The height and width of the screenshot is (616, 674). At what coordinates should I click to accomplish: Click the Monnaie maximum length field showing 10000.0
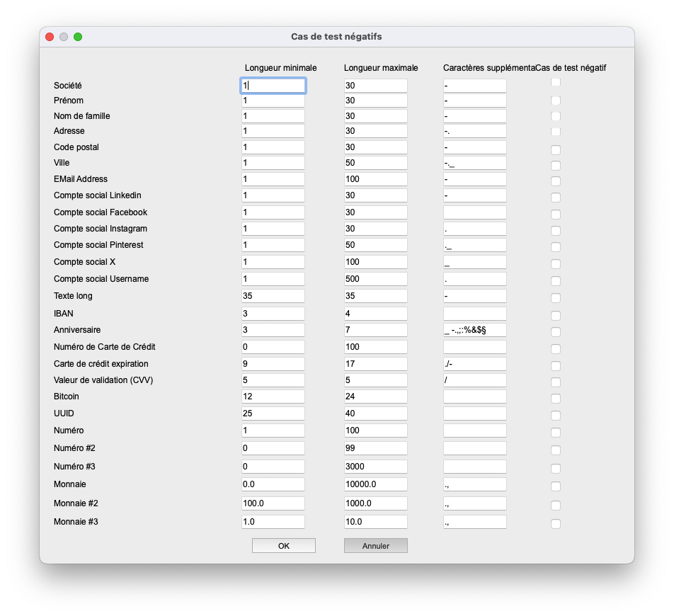point(376,484)
